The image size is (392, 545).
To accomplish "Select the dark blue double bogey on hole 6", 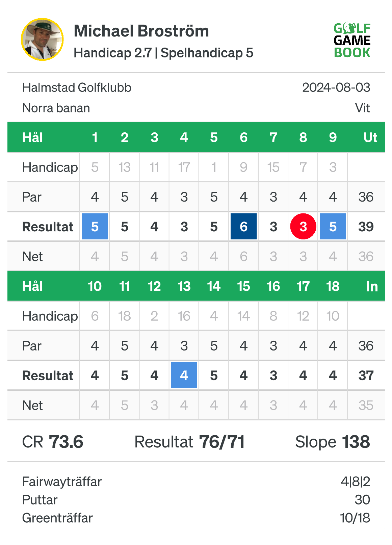I will point(243,227).
